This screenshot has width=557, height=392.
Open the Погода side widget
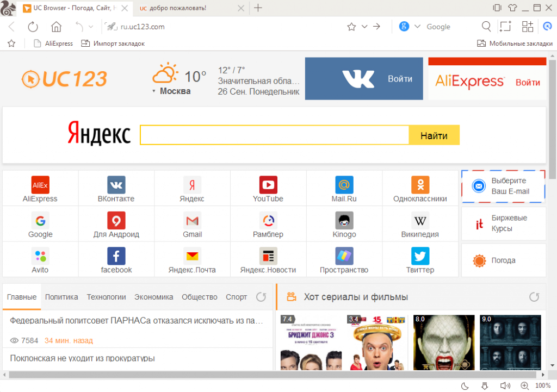point(503,260)
